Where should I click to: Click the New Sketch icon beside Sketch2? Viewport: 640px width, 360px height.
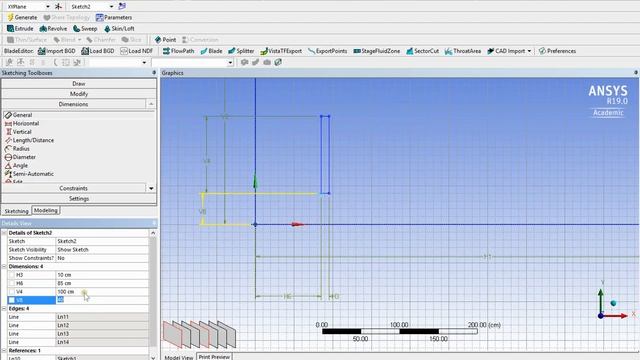coord(122,6)
